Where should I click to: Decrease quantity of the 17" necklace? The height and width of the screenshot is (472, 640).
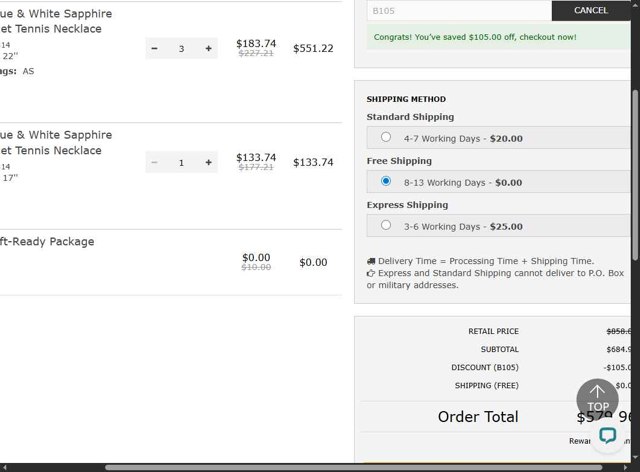(x=154, y=163)
